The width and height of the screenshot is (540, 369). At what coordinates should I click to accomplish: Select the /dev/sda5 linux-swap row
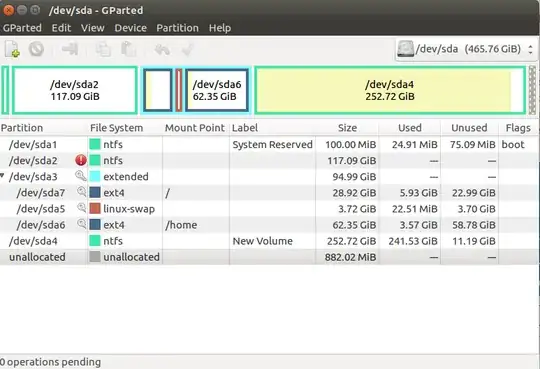269,209
